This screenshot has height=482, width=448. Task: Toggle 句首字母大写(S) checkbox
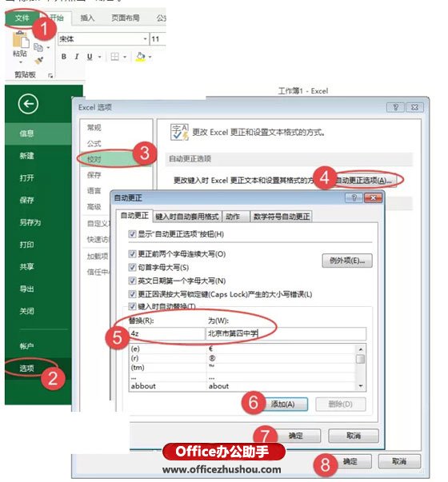click(132, 267)
